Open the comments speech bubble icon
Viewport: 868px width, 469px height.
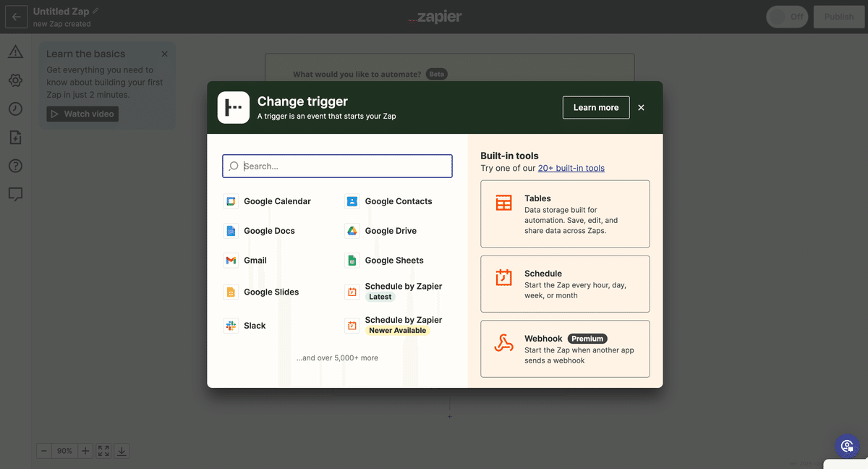point(15,194)
